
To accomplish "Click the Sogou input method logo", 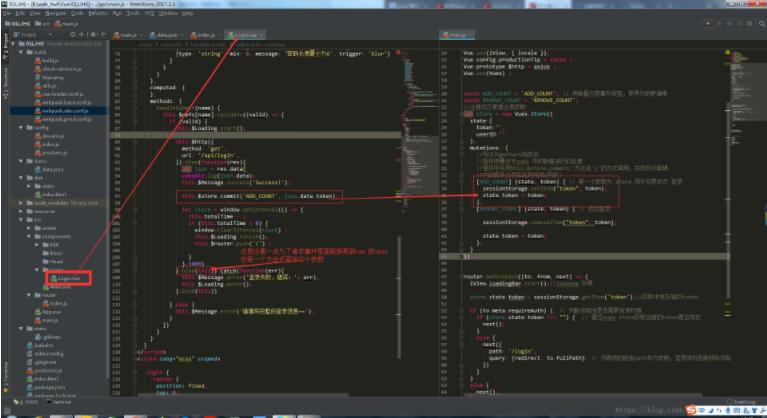I will pos(691,410).
